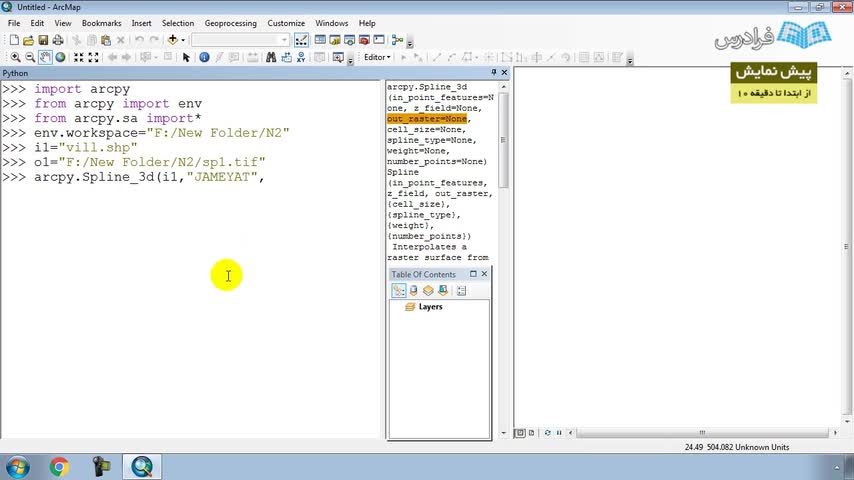Click the Add Data button

click(173, 40)
